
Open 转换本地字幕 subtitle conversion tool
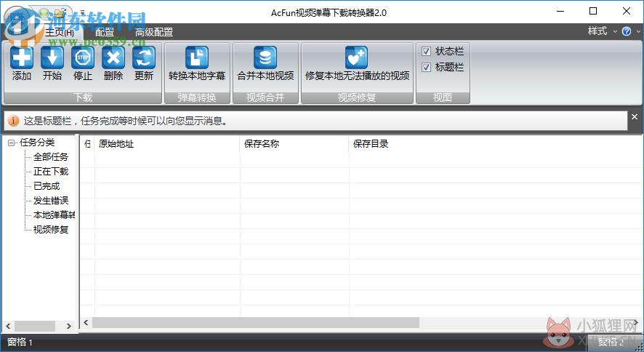(x=197, y=63)
